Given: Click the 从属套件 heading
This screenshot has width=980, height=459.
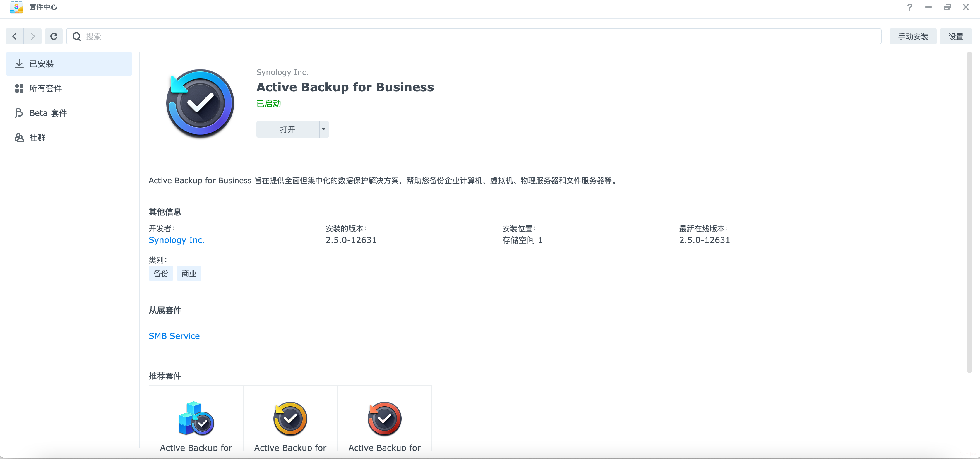Looking at the screenshot, I should coord(165,310).
